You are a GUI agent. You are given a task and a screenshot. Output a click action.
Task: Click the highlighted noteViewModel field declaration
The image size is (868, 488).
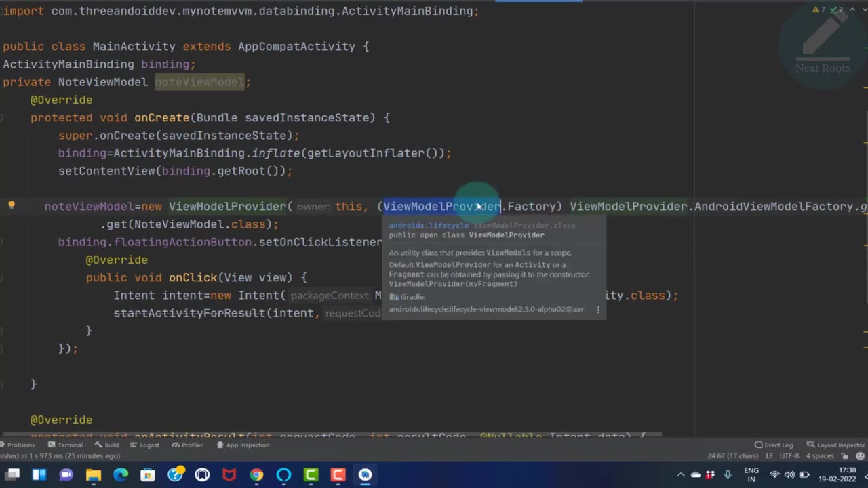pos(199,82)
